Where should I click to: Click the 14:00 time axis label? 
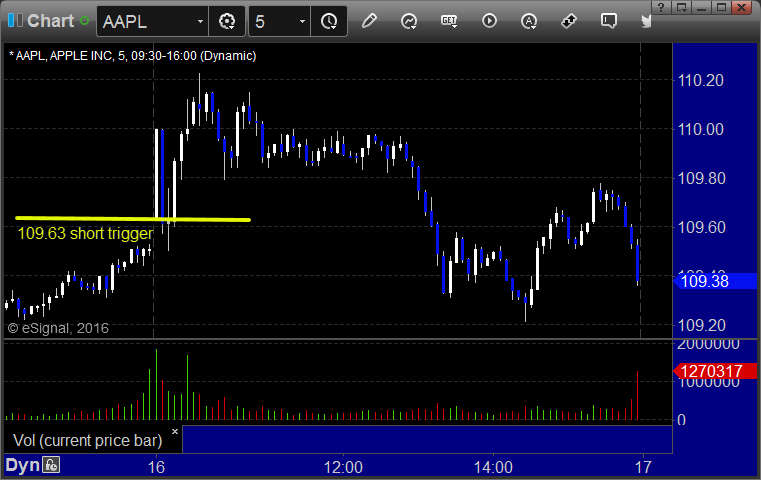[x=493, y=467]
